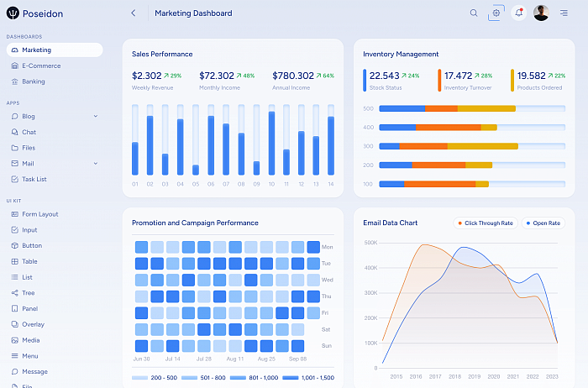Image resolution: width=588 pixels, height=388 pixels.
Task: Open the user profile avatar menu
Action: tap(541, 13)
